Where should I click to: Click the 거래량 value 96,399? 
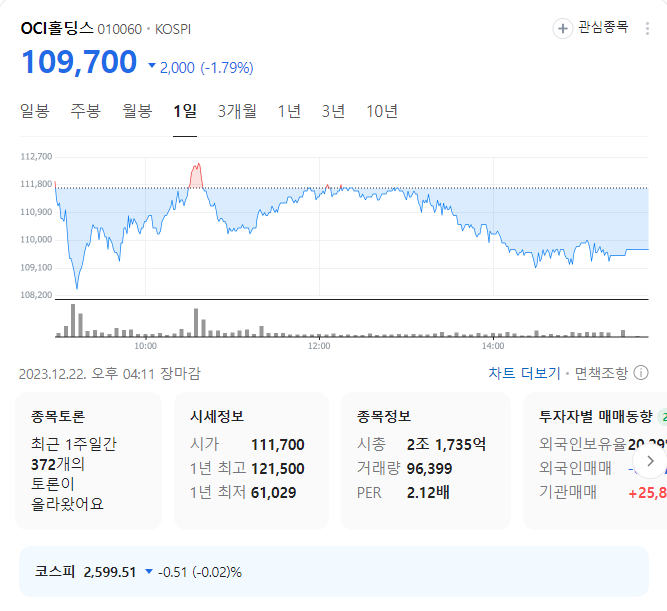(429, 468)
